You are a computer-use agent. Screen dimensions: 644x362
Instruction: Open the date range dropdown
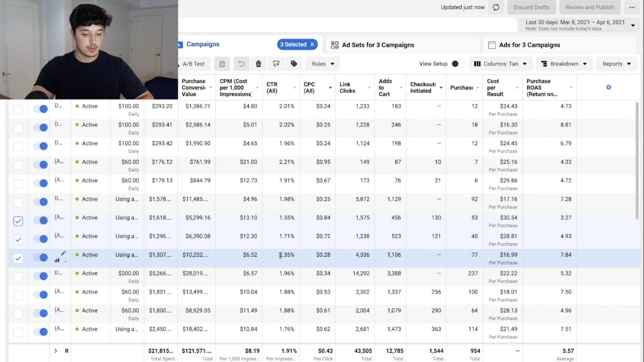click(x=579, y=25)
